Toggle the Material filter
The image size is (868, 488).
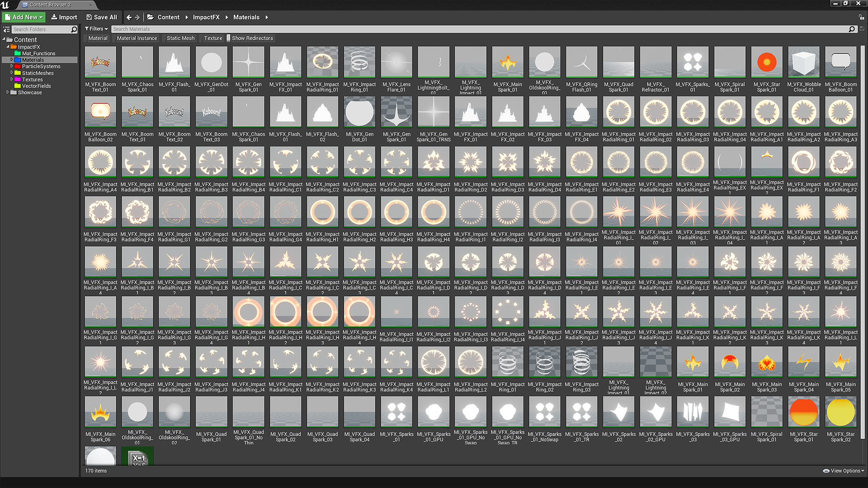(x=97, y=38)
